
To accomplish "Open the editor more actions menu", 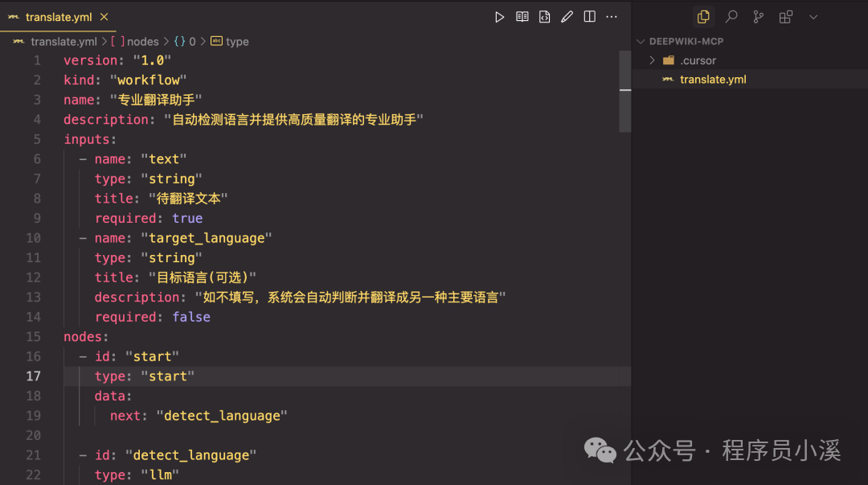I will (612, 16).
